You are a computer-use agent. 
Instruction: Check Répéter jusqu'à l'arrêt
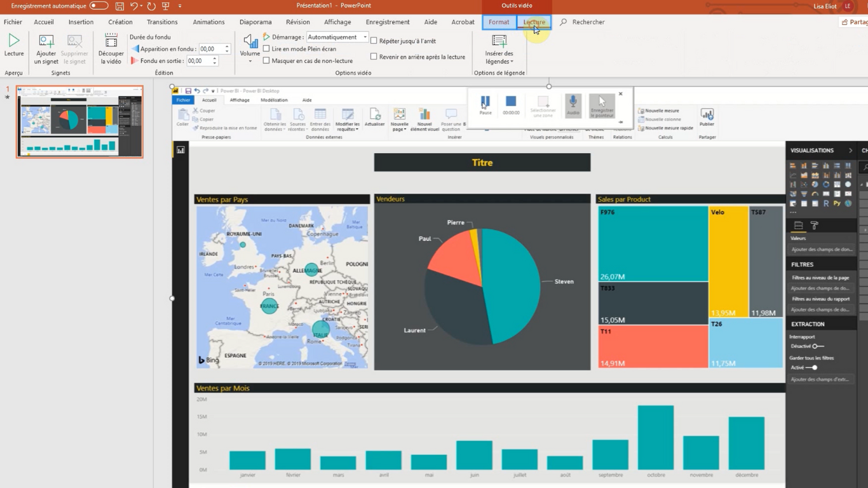(374, 41)
